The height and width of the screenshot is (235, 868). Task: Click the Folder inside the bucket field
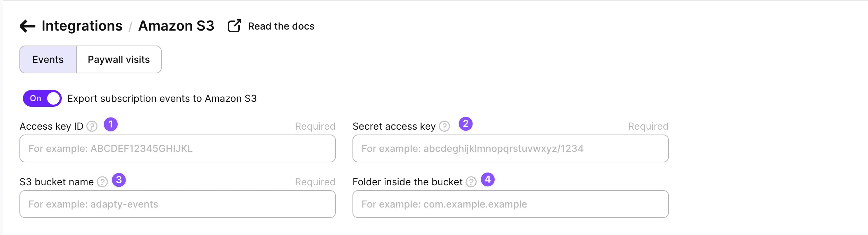point(510,204)
